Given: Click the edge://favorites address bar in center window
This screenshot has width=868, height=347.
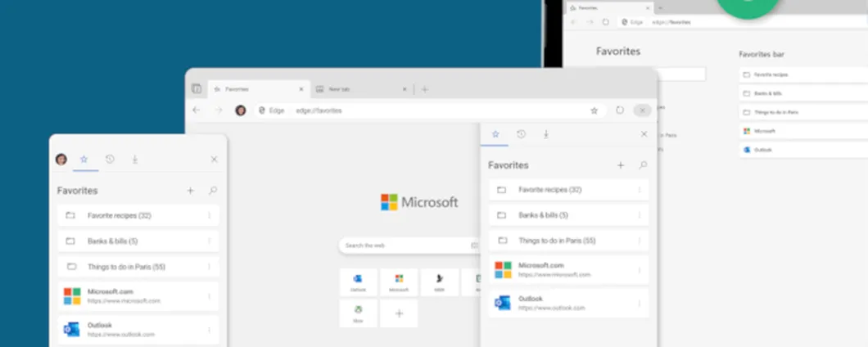Looking at the screenshot, I should [x=430, y=110].
